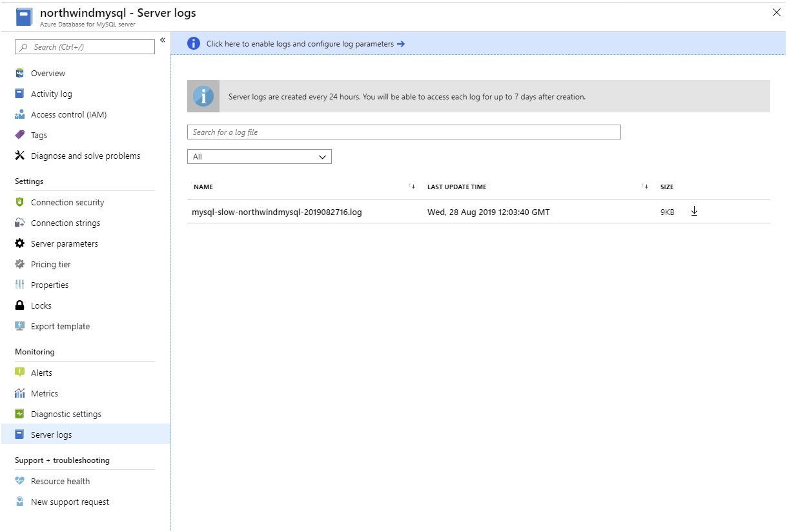Click the Overview icon in sidebar
Image resolution: width=787 pixels, height=532 pixels.
tap(19, 73)
